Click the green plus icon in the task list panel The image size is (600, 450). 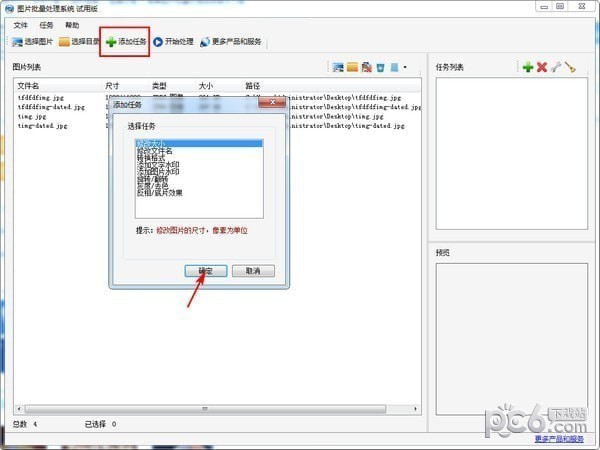528,67
